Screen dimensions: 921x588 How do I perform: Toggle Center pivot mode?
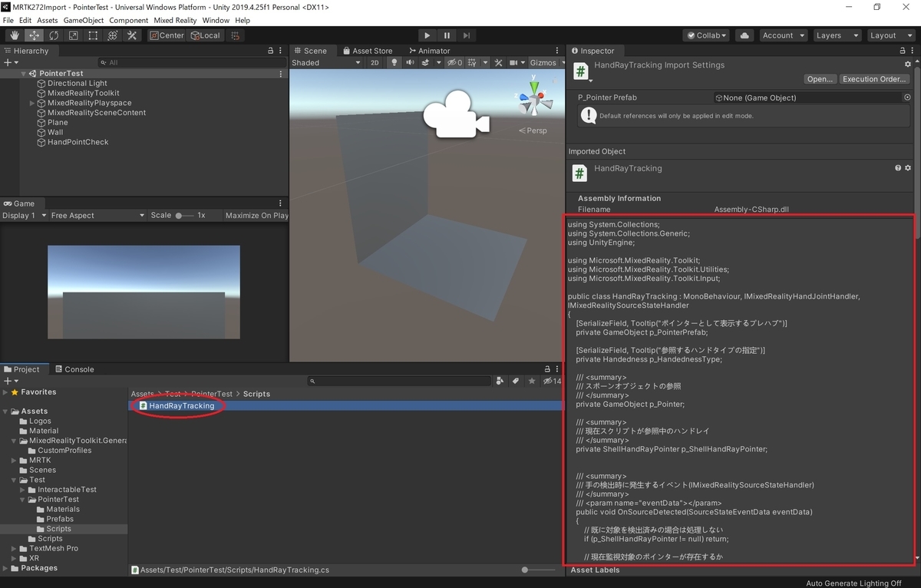[167, 35]
